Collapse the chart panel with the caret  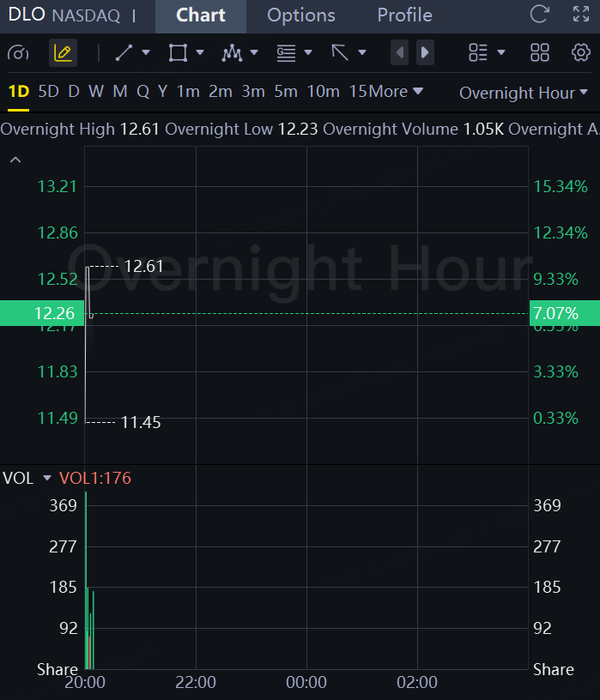[15, 160]
